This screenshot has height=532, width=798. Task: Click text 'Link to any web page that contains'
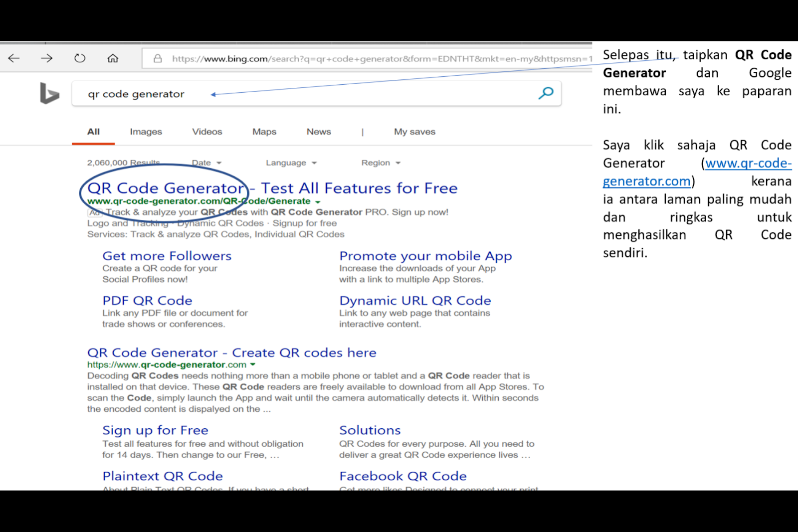pos(414,313)
